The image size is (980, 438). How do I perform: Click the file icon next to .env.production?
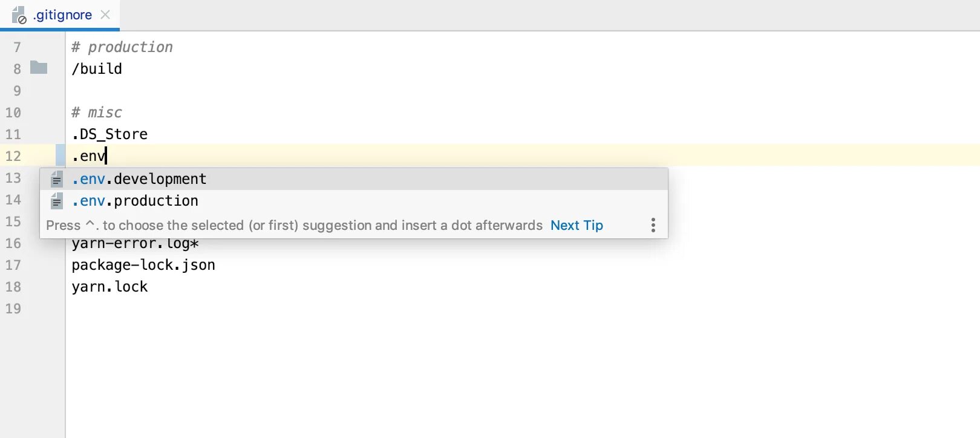pyautogui.click(x=56, y=201)
